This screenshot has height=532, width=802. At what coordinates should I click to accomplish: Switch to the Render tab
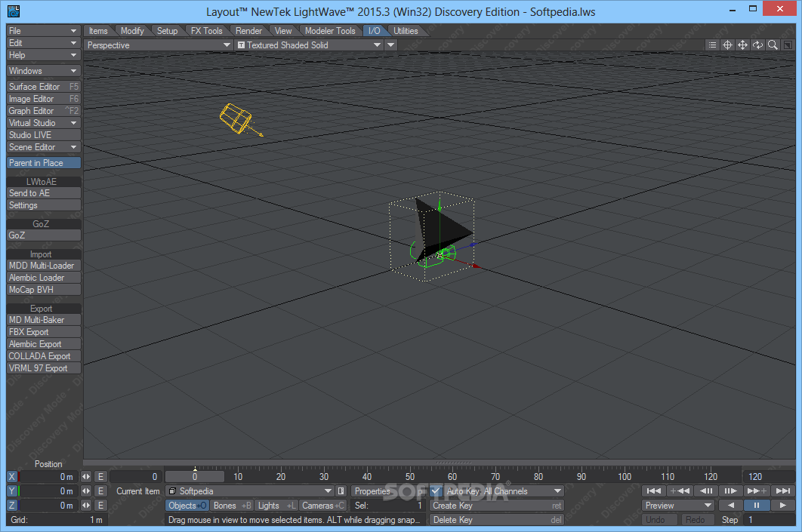click(248, 31)
